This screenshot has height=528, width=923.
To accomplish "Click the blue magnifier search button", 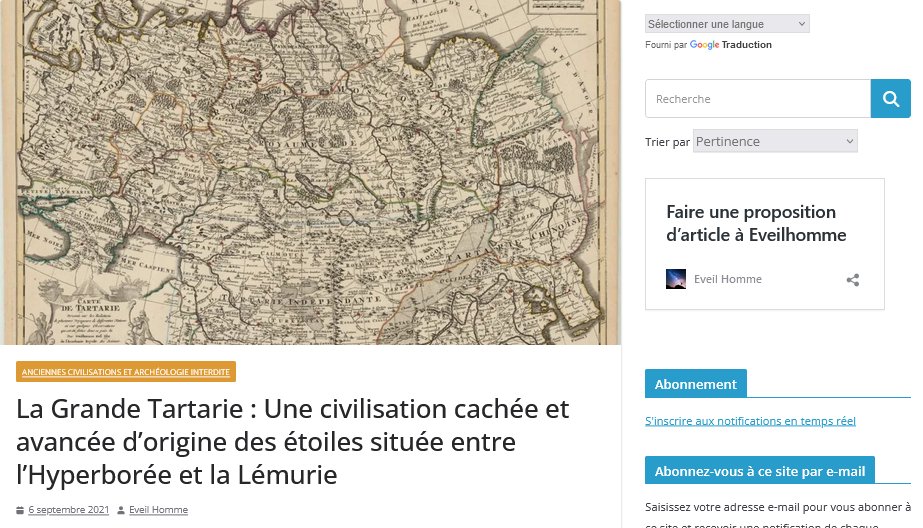I will [891, 99].
